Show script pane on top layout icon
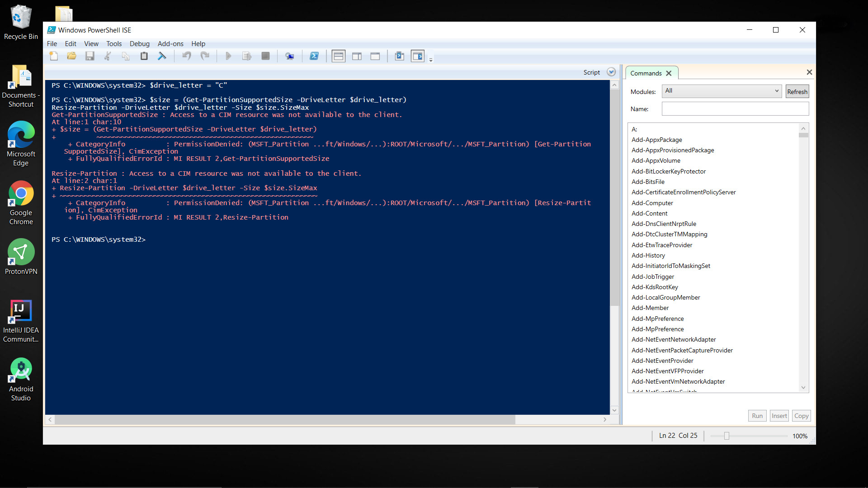Screen dimensions: 868x488 [x=339, y=56]
